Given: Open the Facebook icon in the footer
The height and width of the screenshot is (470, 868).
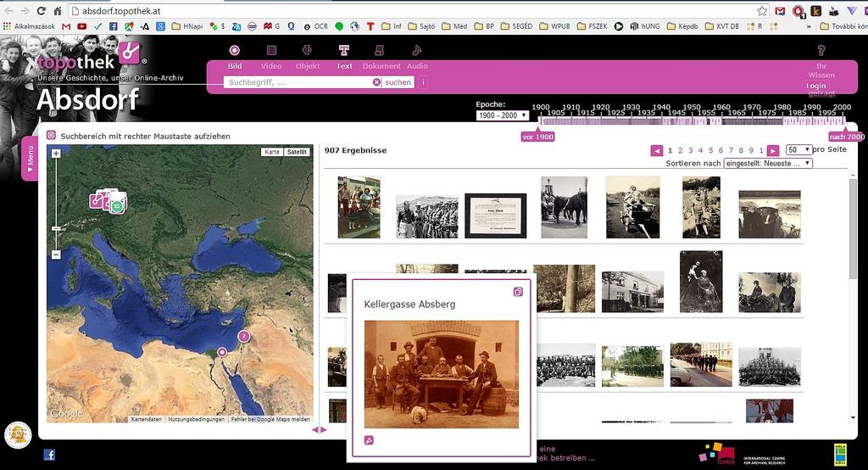Looking at the screenshot, I should [49, 455].
